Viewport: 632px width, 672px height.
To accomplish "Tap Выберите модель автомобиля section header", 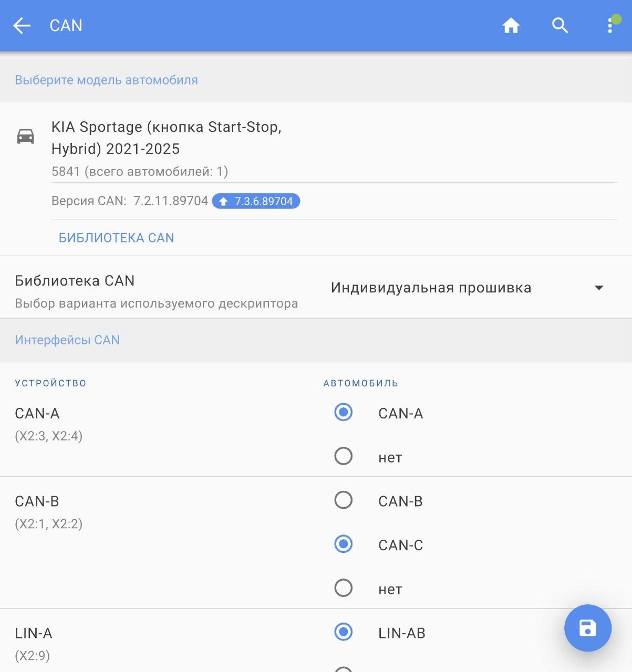I will [106, 80].
